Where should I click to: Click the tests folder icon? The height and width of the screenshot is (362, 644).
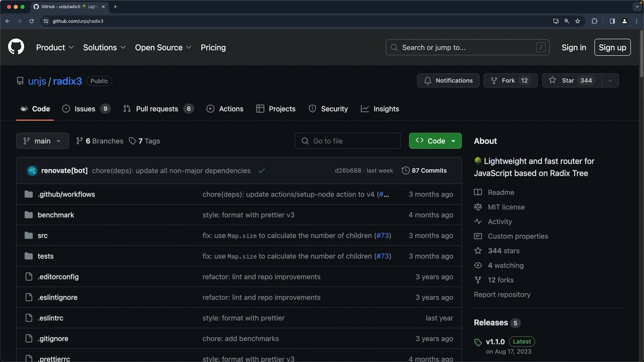(29, 256)
